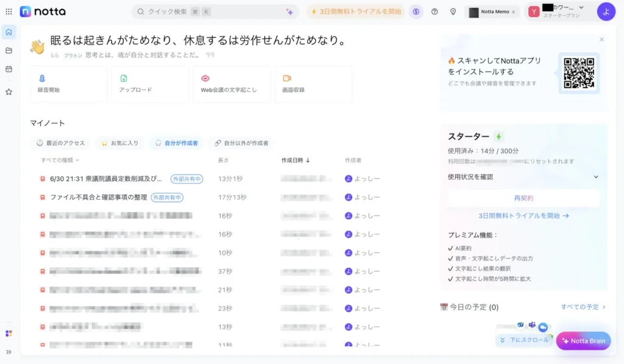Click the 今日の予定 calendar icon
This screenshot has width=624, height=364.
(444, 307)
